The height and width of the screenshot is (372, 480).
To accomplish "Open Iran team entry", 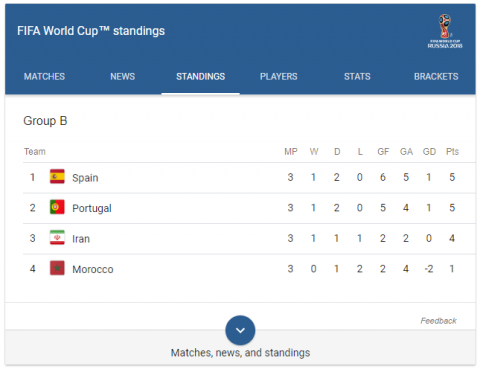I will click(81, 239).
